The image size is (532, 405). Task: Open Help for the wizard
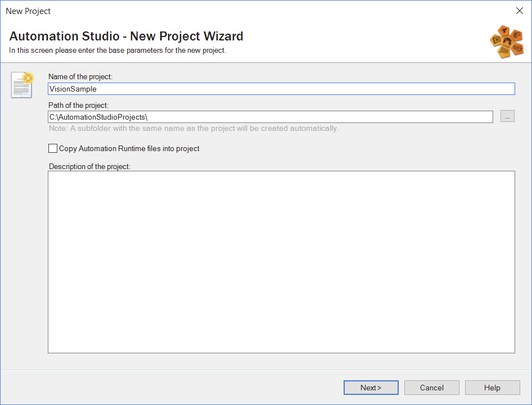(x=492, y=388)
